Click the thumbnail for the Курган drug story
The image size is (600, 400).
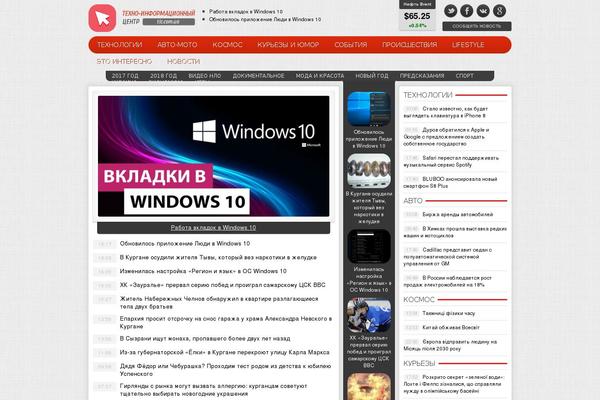point(369,171)
